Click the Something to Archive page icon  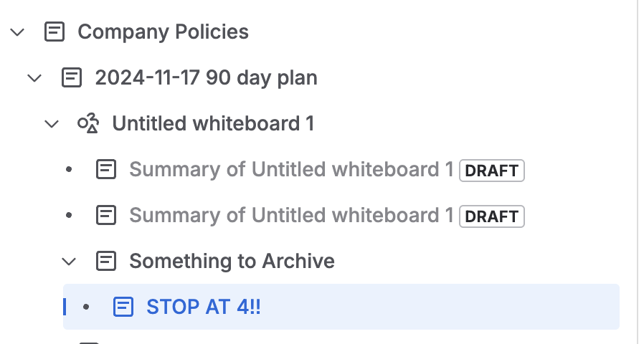pos(106,262)
